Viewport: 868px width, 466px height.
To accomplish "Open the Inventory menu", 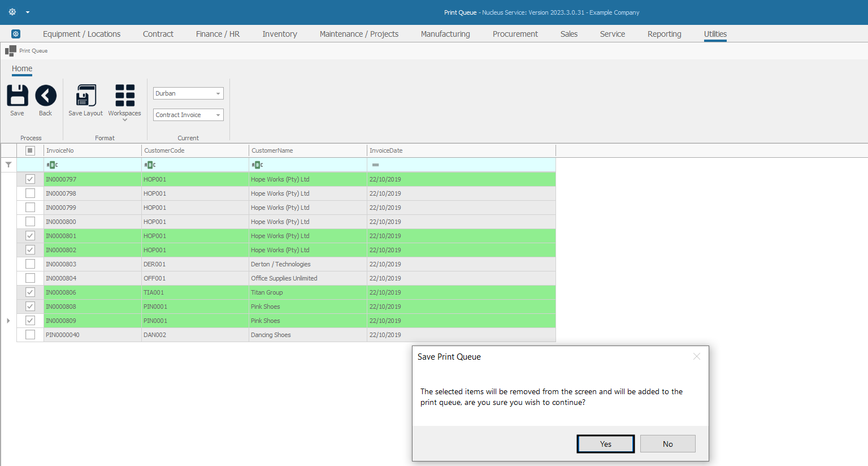I will tap(280, 34).
